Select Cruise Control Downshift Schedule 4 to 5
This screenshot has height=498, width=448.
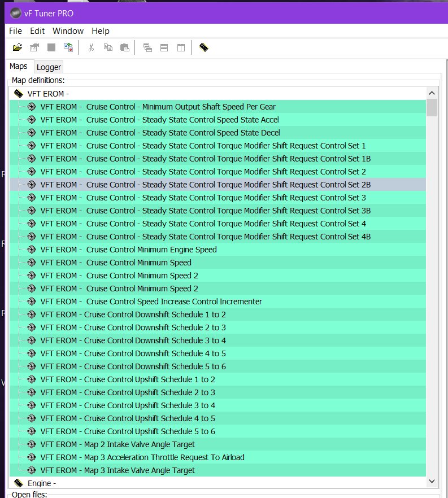(218, 353)
